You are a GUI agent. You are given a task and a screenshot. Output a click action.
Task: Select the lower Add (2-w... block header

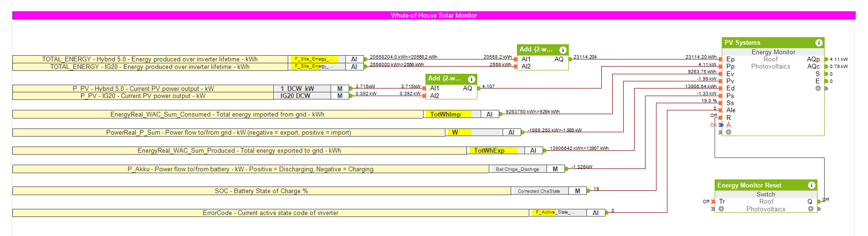point(451,79)
